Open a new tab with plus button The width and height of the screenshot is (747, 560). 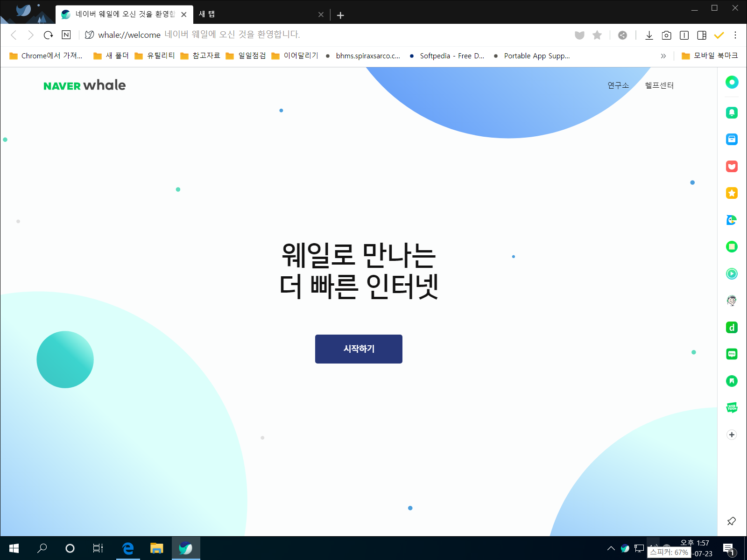tap(340, 15)
